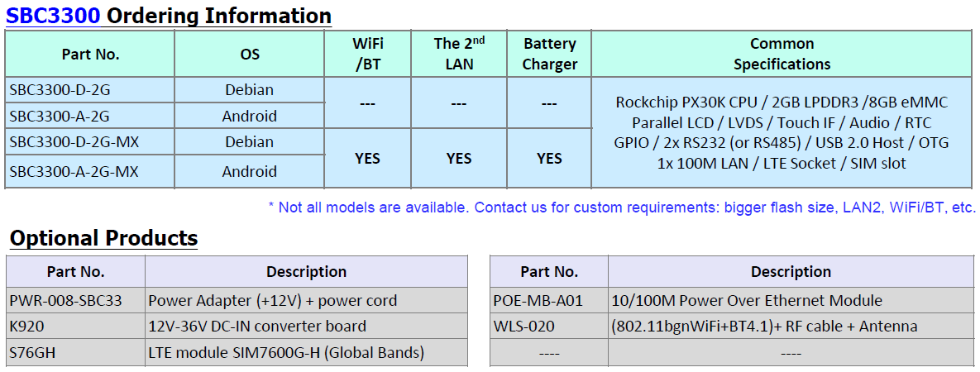
Task: Click the Common Specifications header cell
Action: [782, 54]
